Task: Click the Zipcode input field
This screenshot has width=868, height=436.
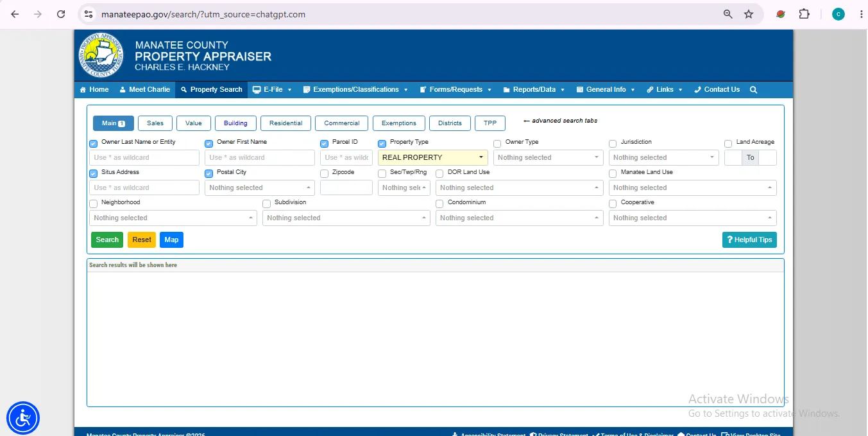Action: tap(346, 187)
